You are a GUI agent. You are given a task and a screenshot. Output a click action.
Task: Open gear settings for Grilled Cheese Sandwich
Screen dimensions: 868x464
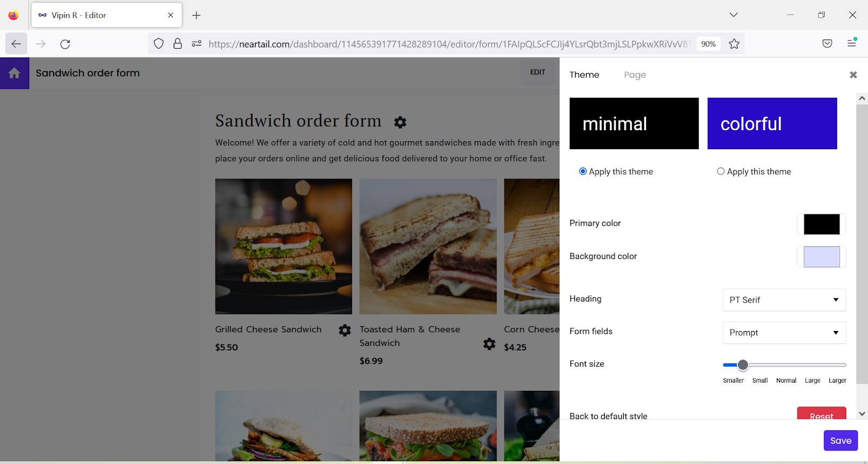[x=344, y=330]
